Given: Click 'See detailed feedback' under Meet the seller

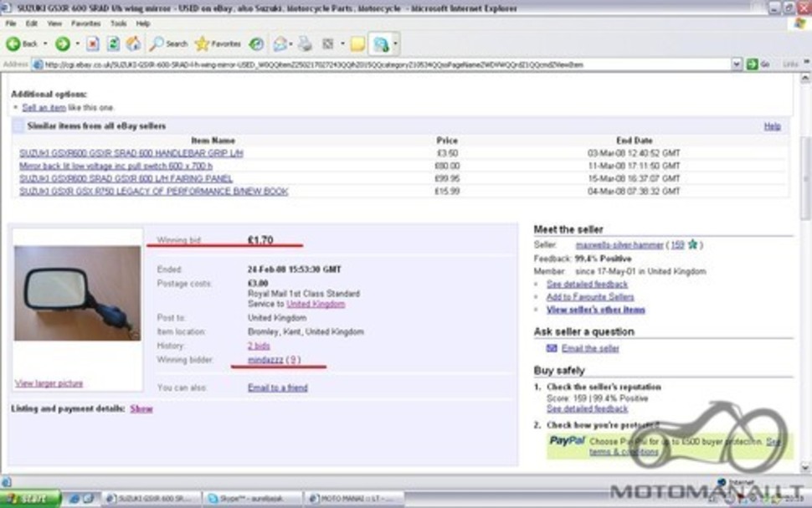Looking at the screenshot, I should pyautogui.click(x=588, y=285).
